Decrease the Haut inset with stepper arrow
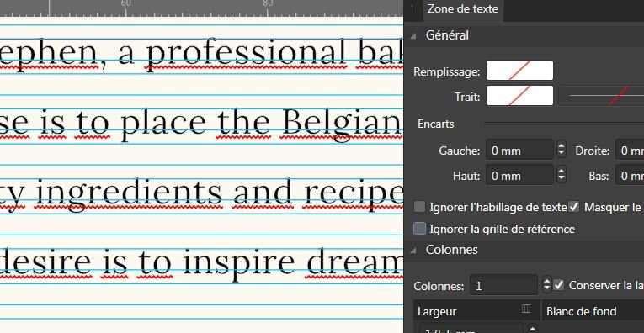This screenshot has width=644, height=333. pyautogui.click(x=562, y=180)
